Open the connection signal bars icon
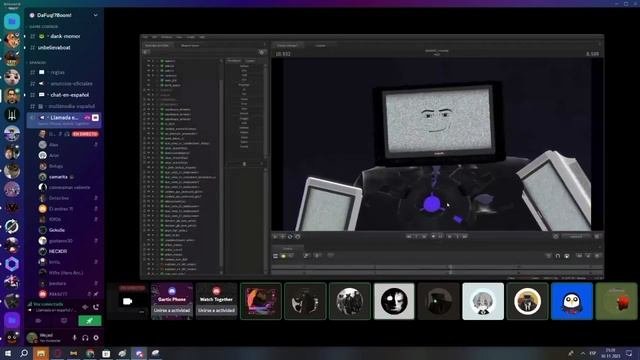640x360 pixels. coord(30,304)
